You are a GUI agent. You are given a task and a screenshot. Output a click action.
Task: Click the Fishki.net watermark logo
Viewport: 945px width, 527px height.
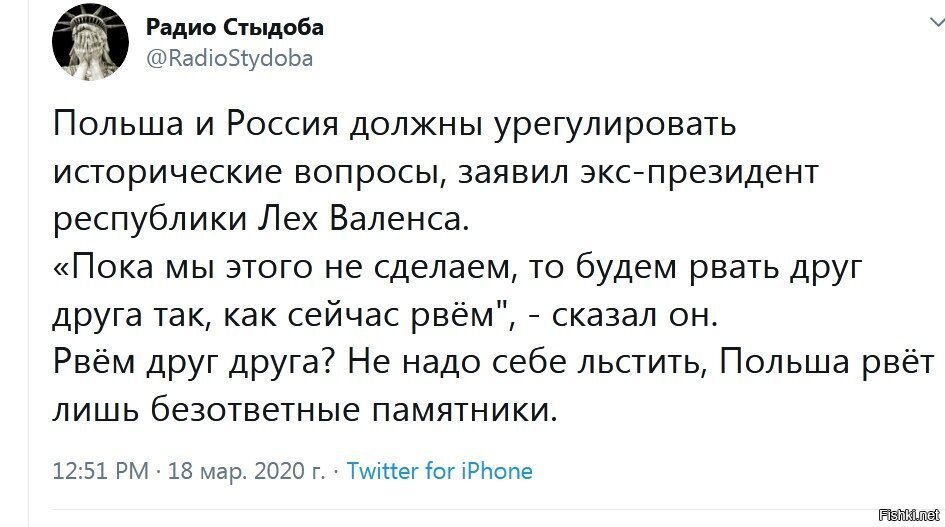[909, 515]
